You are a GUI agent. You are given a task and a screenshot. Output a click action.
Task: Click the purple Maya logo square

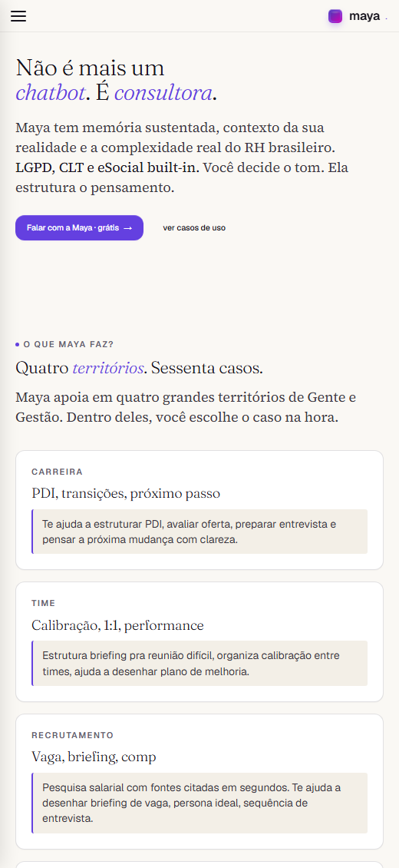pos(335,16)
